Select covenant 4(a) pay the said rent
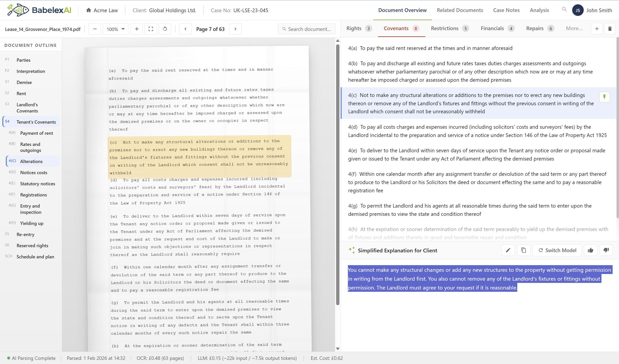The height and width of the screenshot is (364, 619). tap(478, 48)
